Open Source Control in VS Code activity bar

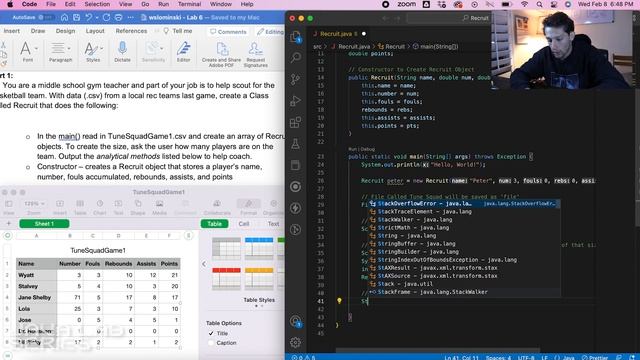pos(296,79)
